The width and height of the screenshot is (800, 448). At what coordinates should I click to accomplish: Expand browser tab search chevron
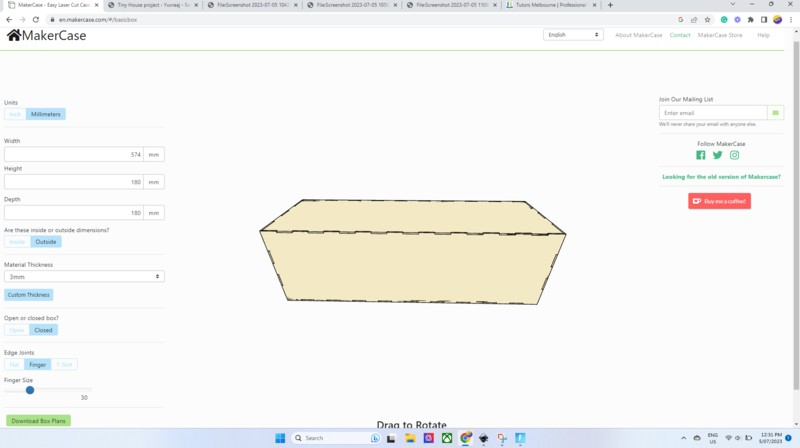[x=733, y=5]
